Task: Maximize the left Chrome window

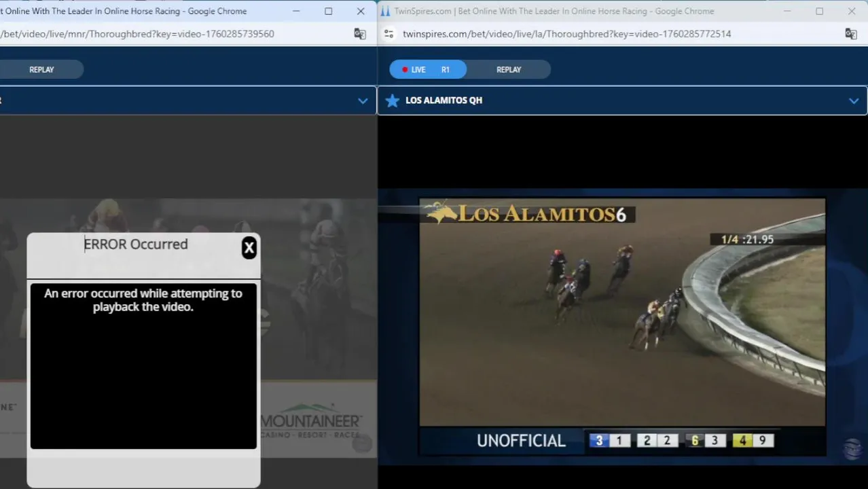Action: point(329,11)
